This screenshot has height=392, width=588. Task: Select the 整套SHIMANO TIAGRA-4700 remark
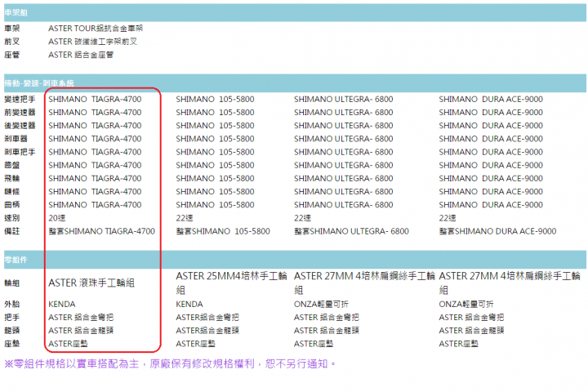click(101, 231)
